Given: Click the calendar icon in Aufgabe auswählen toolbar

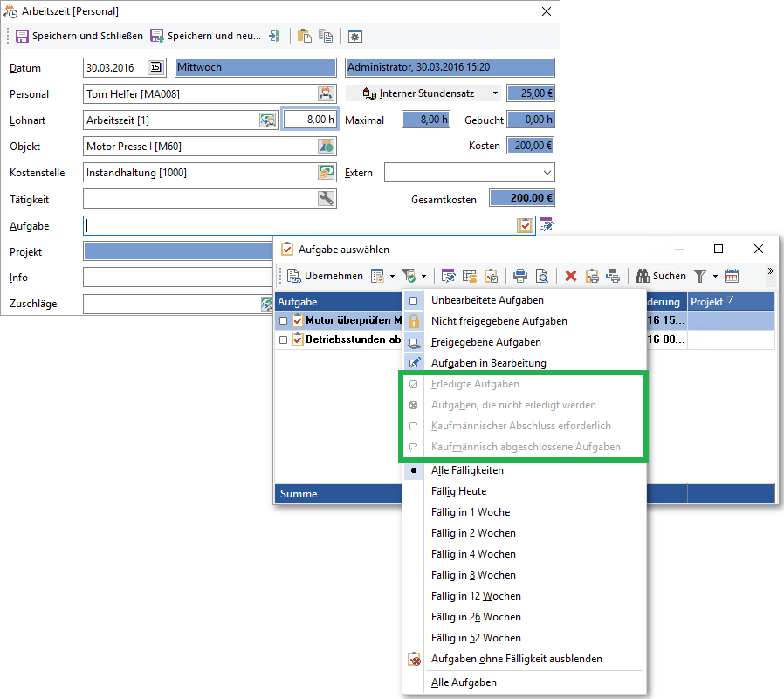Looking at the screenshot, I should pyautogui.click(x=732, y=276).
